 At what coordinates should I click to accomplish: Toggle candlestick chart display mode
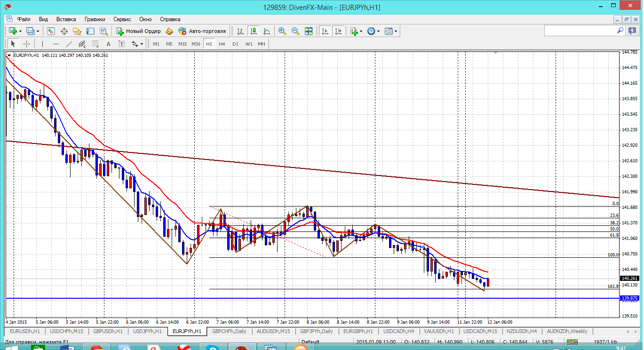pyautogui.click(x=254, y=31)
